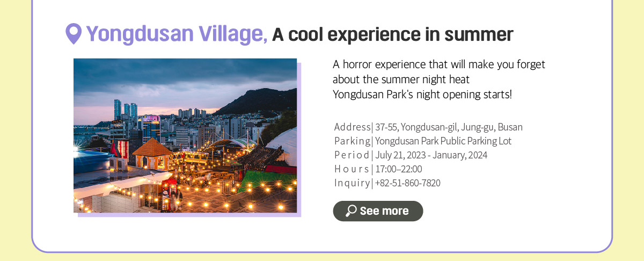
Task: Click 'Yongdusan Park's night opening starts!' line
Action: pyautogui.click(x=422, y=95)
